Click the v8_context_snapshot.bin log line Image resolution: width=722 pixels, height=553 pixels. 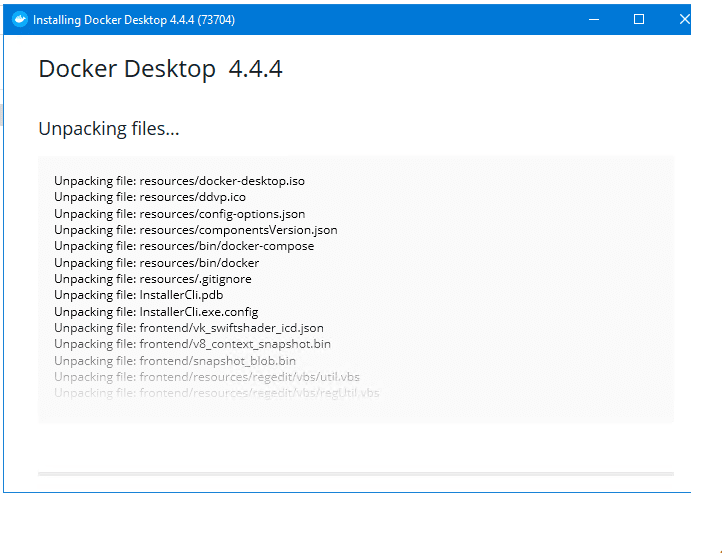pos(192,344)
